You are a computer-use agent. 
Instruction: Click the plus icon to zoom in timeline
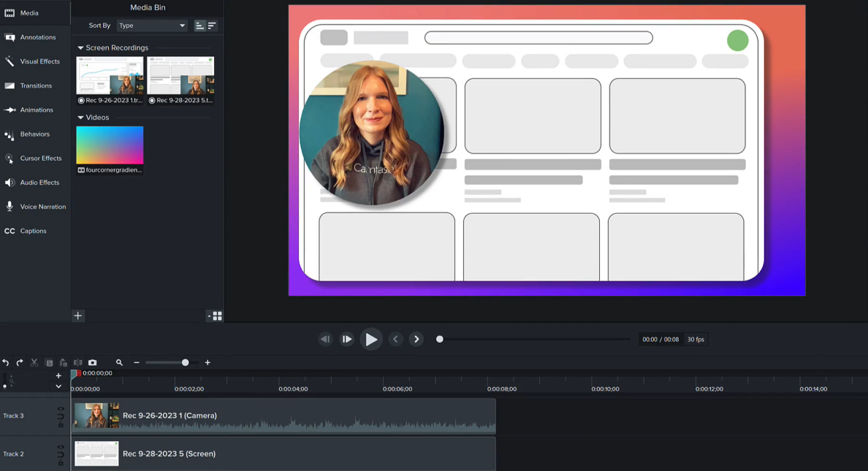pyautogui.click(x=208, y=362)
